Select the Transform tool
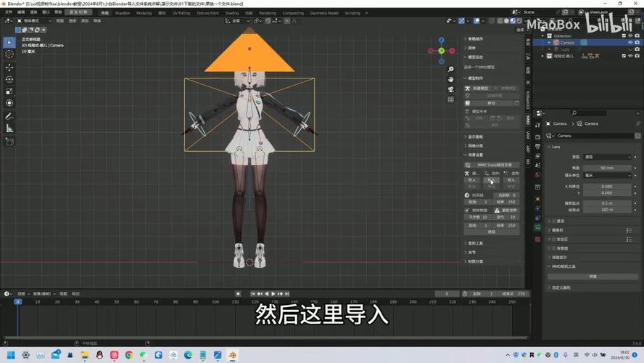 click(9, 103)
